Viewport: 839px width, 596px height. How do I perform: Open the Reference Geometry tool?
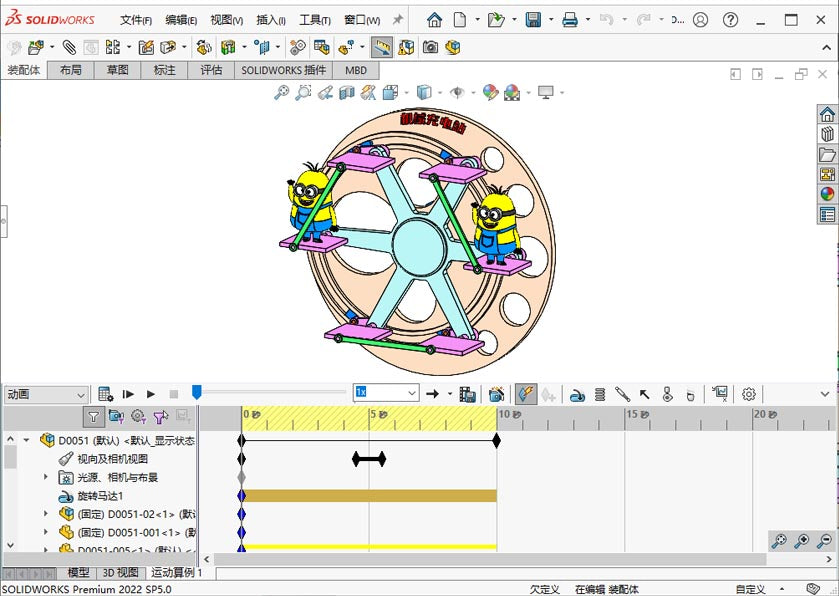[x=262, y=48]
